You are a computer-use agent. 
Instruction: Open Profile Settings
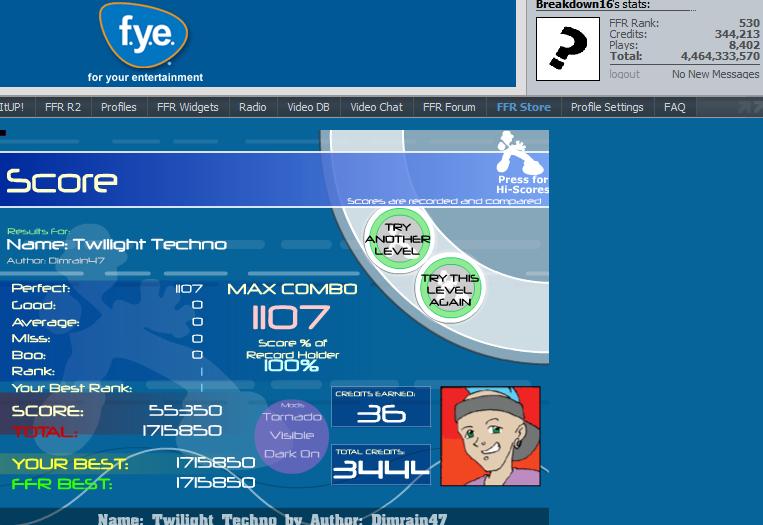click(x=607, y=107)
